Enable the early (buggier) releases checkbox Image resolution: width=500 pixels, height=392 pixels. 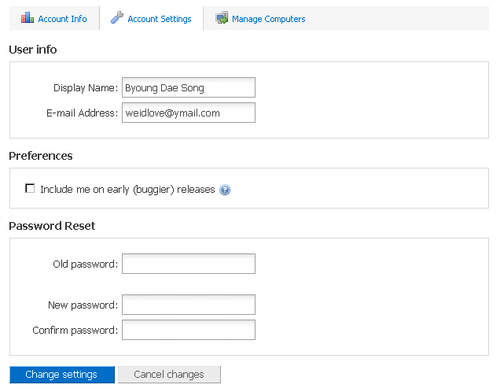[x=30, y=188]
